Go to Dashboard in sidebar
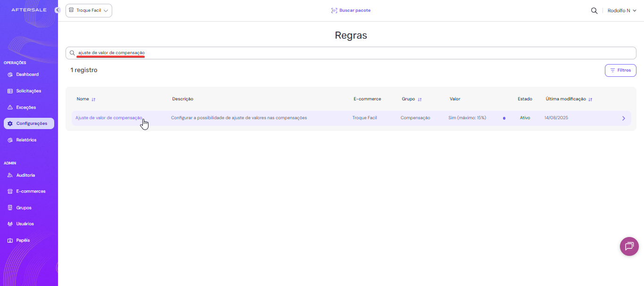This screenshot has width=644, height=286. (x=27, y=74)
